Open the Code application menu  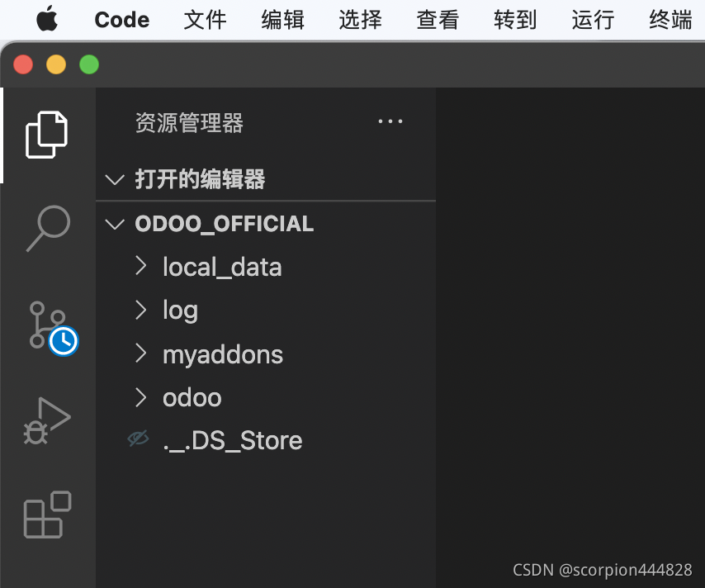tap(122, 20)
